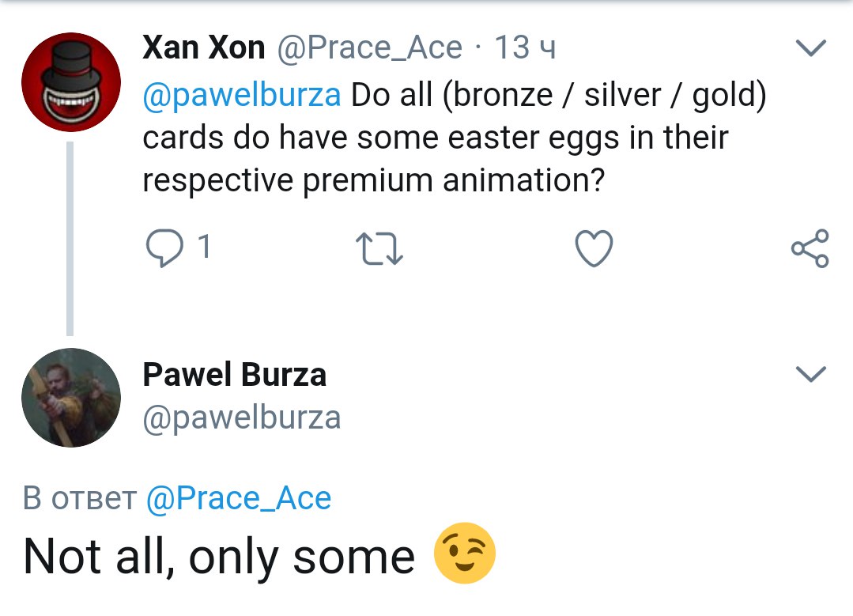
Task: Follow the @pawelburza mention in tweet text
Action: [x=242, y=95]
